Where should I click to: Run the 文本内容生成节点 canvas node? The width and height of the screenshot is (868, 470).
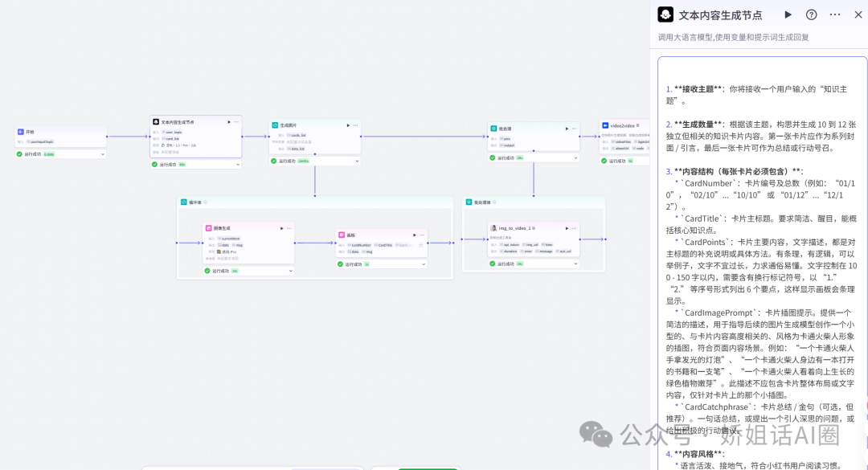pos(229,122)
